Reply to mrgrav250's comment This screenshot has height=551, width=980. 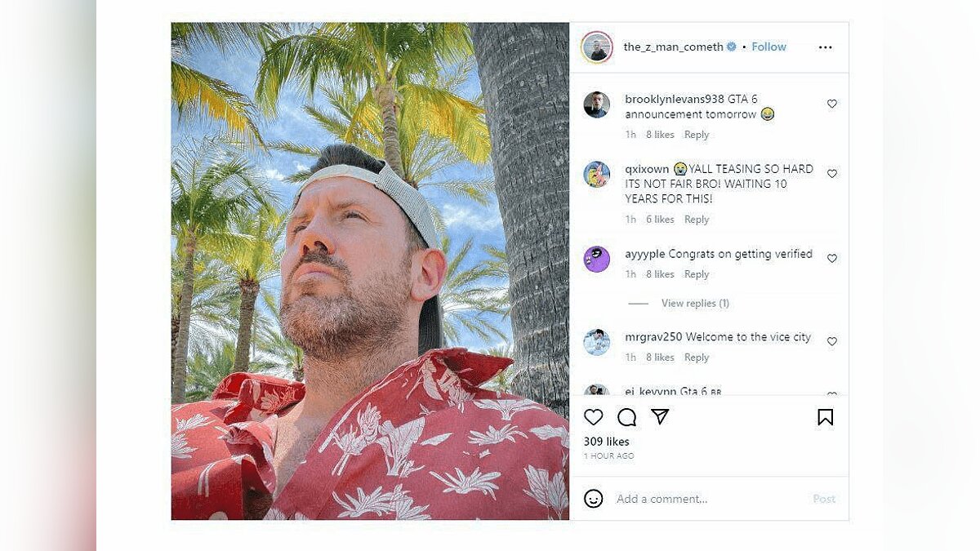(x=697, y=358)
